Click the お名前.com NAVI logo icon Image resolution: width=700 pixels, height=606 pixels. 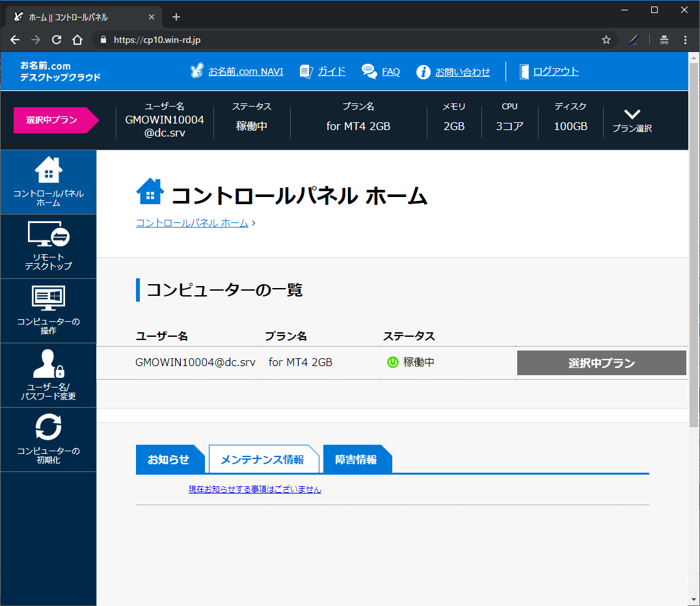click(x=196, y=71)
